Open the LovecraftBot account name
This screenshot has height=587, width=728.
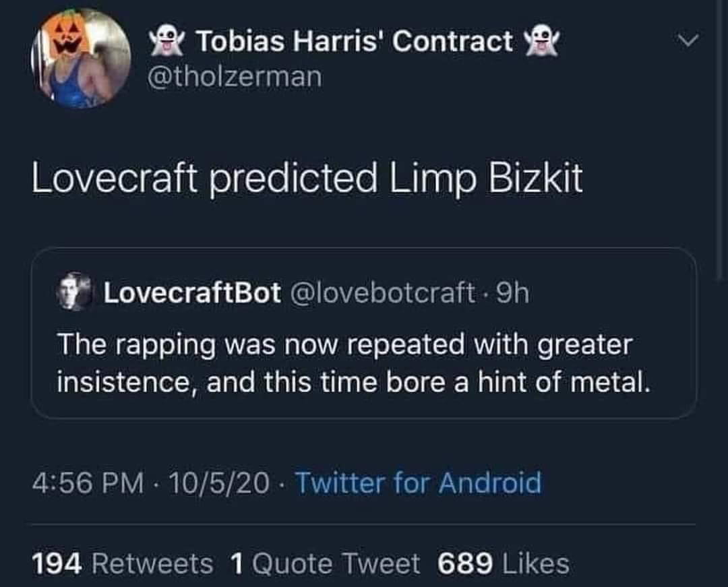(192, 292)
